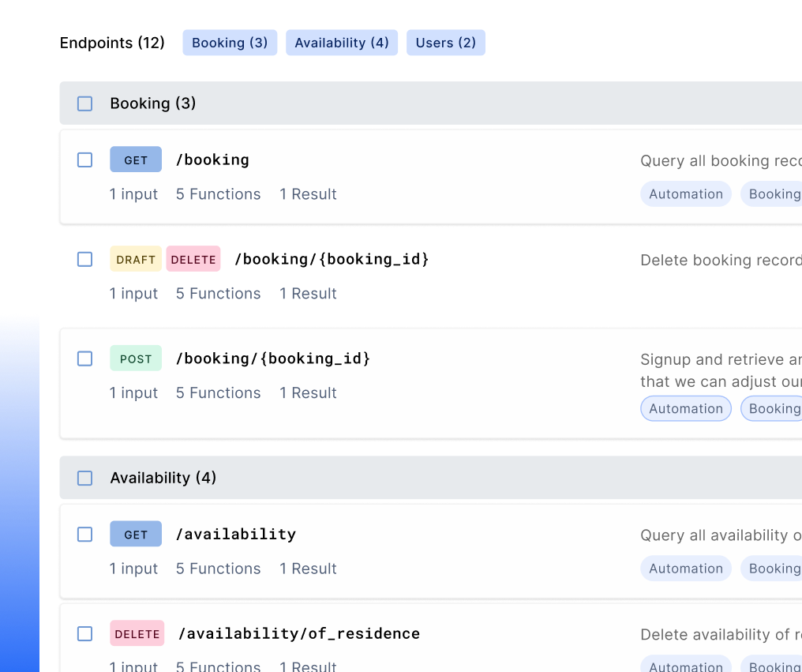Screen dimensions: 802x672
Task: Select the GET badge on /availability endpoint
Action: click(x=135, y=534)
